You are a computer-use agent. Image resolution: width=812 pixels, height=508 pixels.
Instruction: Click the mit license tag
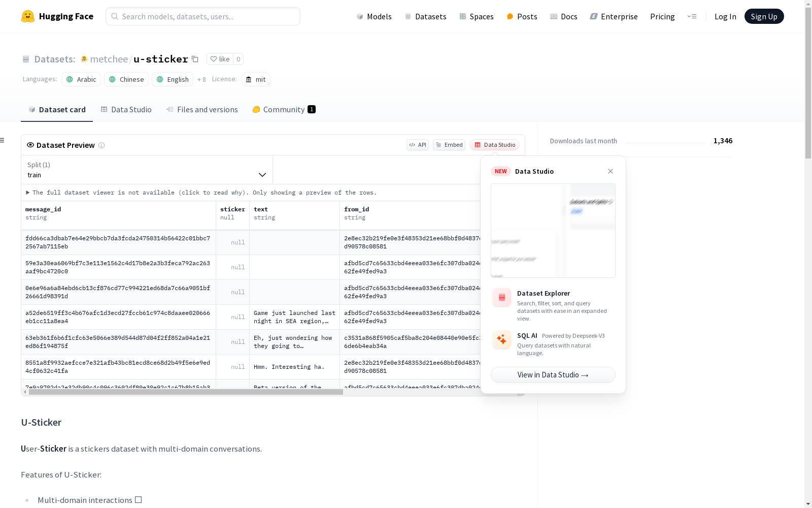click(x=256, y=79)
